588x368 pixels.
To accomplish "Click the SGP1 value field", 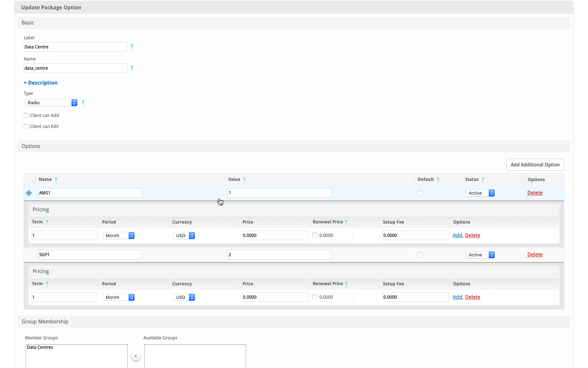I will coord(280,255).
